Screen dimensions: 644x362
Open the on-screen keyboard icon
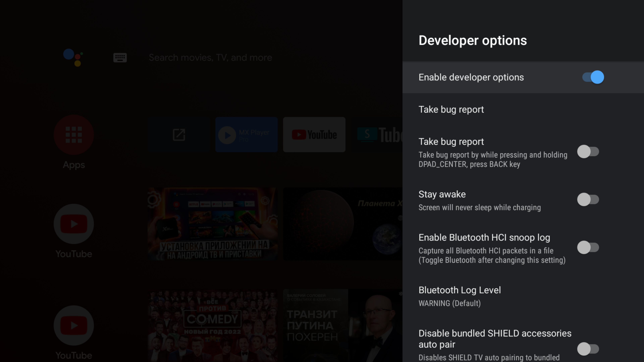pos(120,57)
